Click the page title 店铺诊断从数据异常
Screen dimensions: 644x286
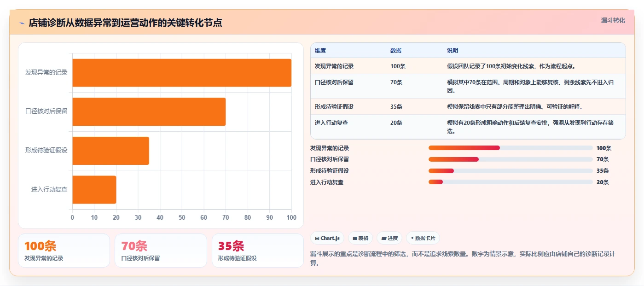(125, 23)
